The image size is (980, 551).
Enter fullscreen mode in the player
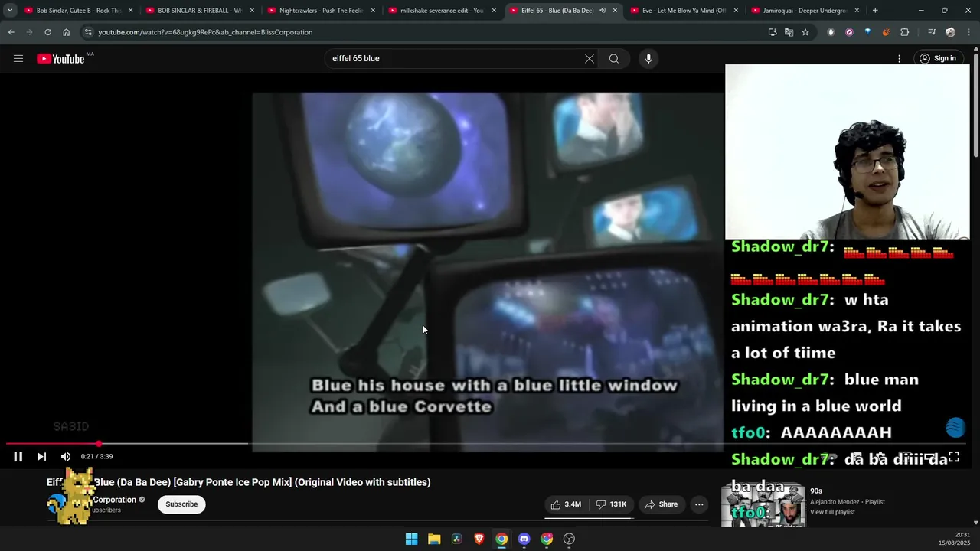point(954,457)
